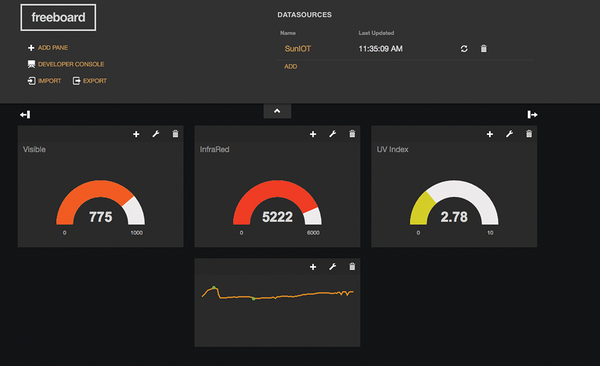Image resolution: width=600 pixels, height=366 pixels.
Task: Delete the InfraRed pane
Action: click(x=352, y=134)
